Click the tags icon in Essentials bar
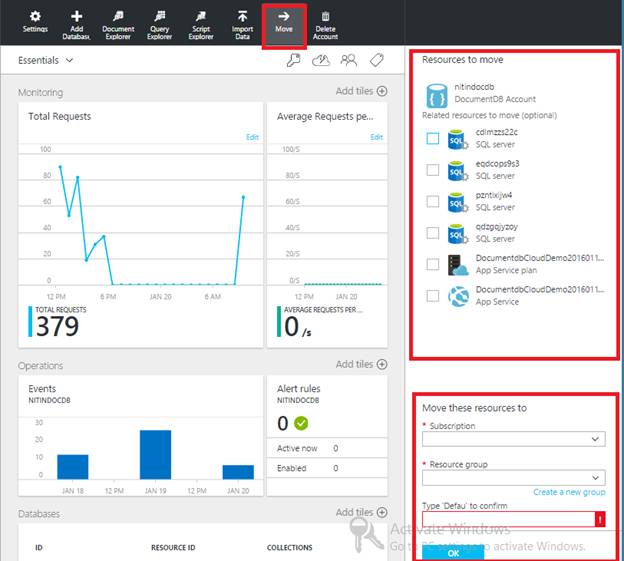The width and height of the screenshot is (624, 561). (x=376, y=60)
